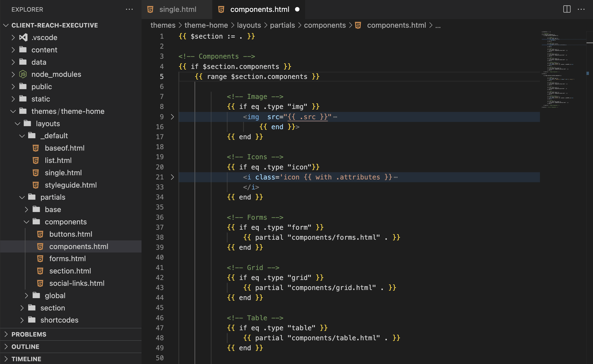Screen dimensions: 593x364
Task: Click list.html file icon
Action: pos(36,160)
